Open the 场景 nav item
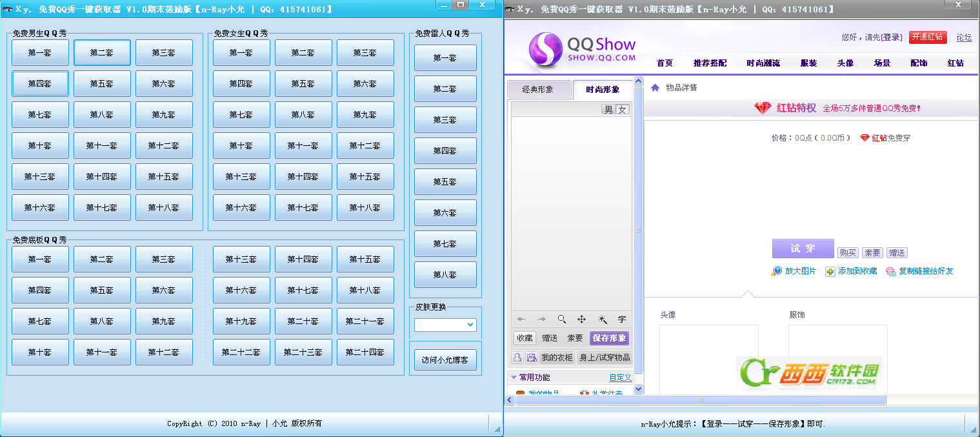The width and height of the screenshot is (980, 437). 882,63
